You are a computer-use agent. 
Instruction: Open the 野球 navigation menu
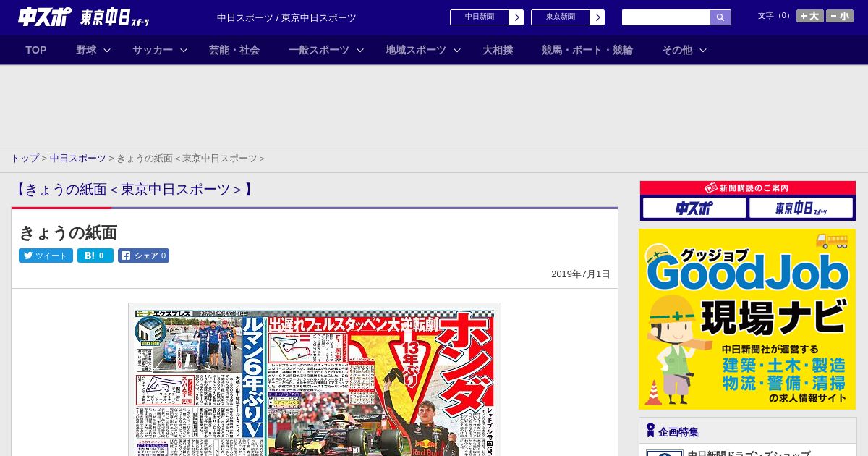coord(86,50)
